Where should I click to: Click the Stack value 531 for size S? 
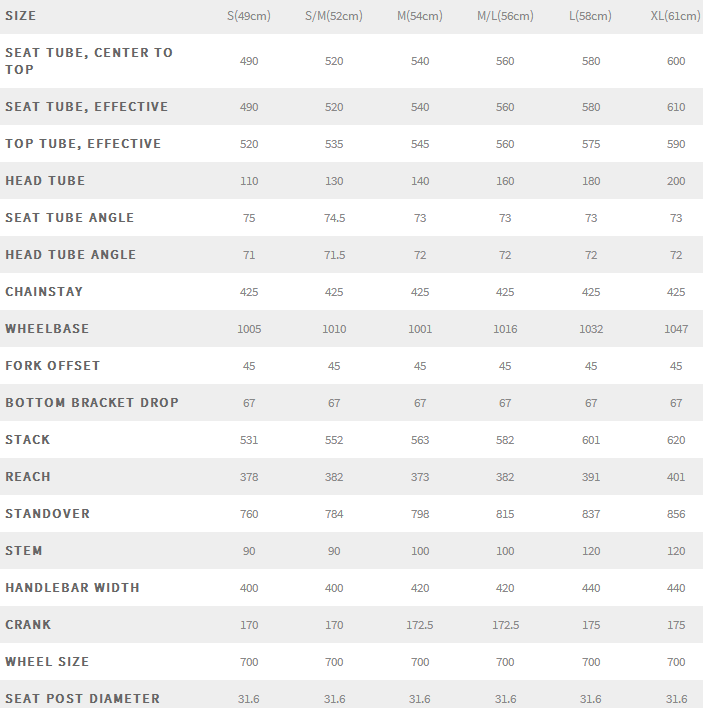pos(249,440)
